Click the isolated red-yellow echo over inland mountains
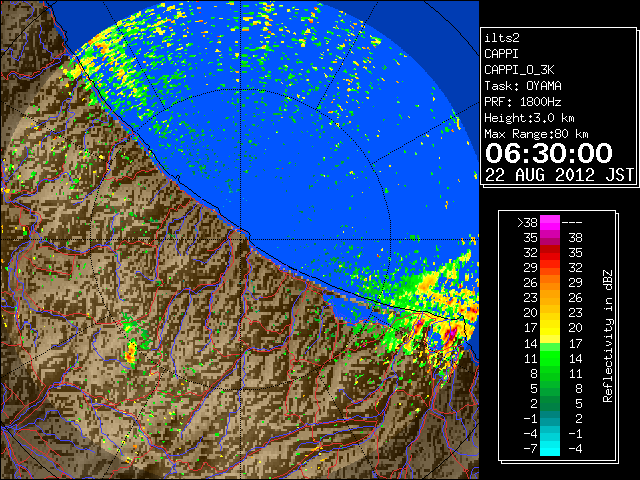Viewport: 640px width, 480px height. pos(131,352)
